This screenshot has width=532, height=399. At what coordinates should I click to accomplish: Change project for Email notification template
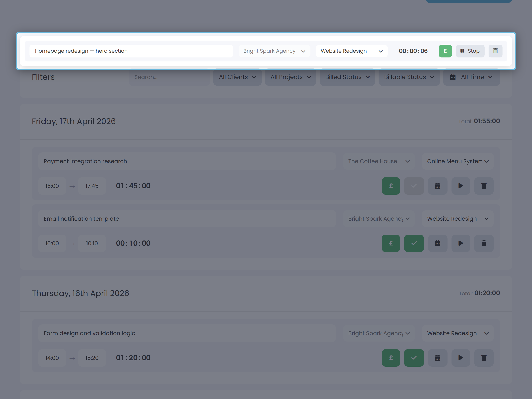coord(458,219)
